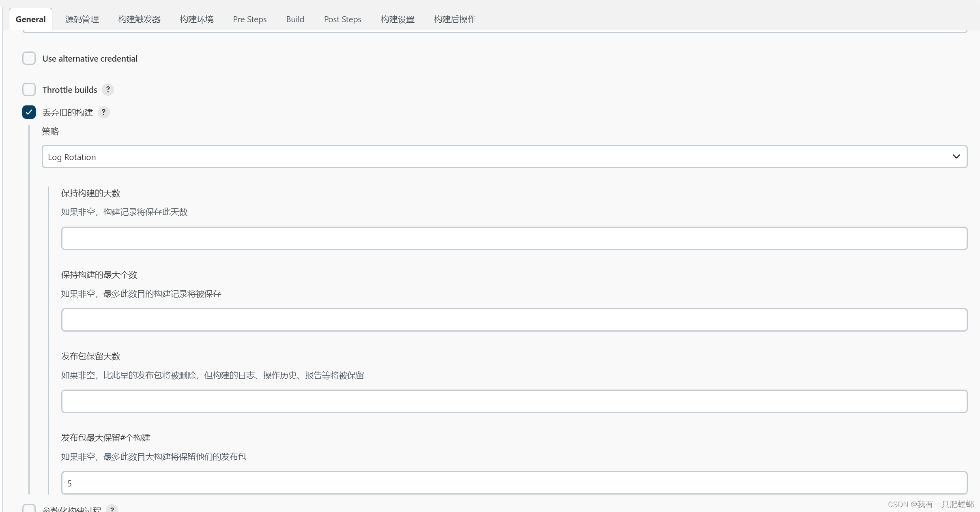This screenshot has width=980, height=512.
Task: Open the Pre Steps tab
Action: click(x=249, y=19)
